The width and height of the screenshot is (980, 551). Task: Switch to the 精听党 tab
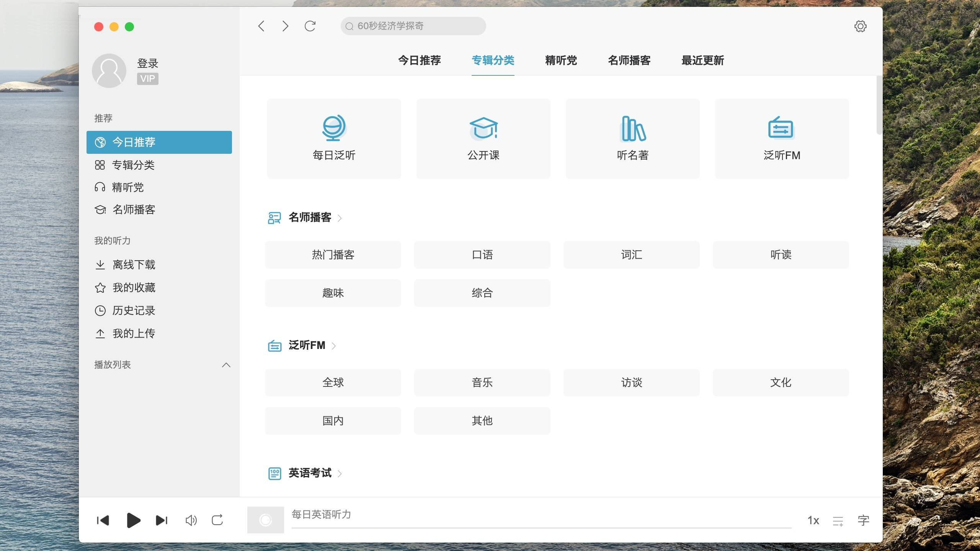pos(561,60)
